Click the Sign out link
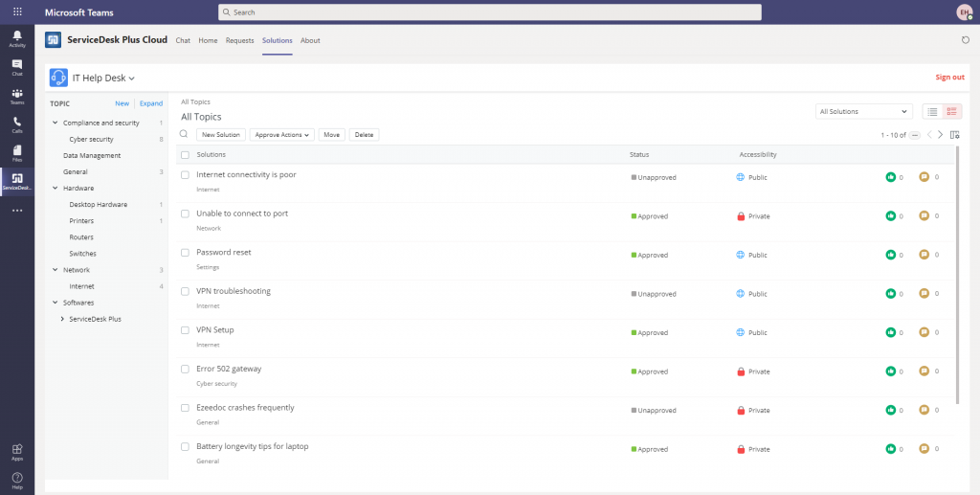Viewport: 980px width, 495px height. coord(949,78)
